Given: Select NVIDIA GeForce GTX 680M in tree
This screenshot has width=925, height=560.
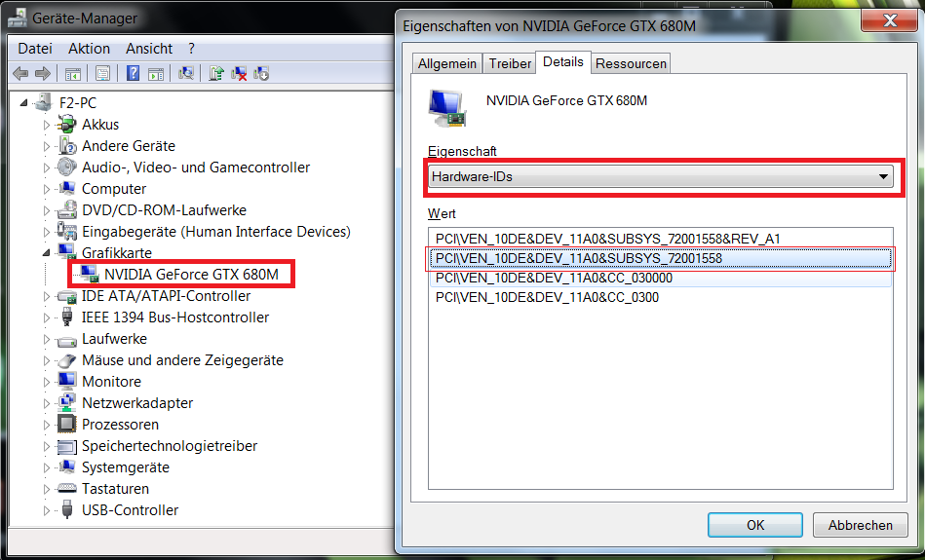Looking at the screenshot, I should pos(191,274).
